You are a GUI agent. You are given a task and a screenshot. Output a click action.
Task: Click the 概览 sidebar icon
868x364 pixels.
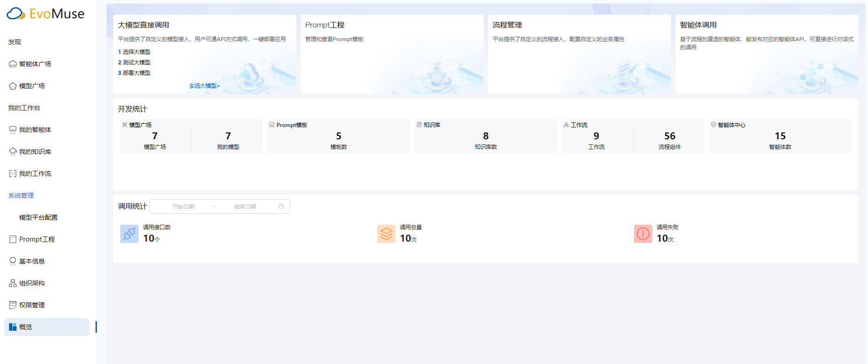click(x=13, y=327)
